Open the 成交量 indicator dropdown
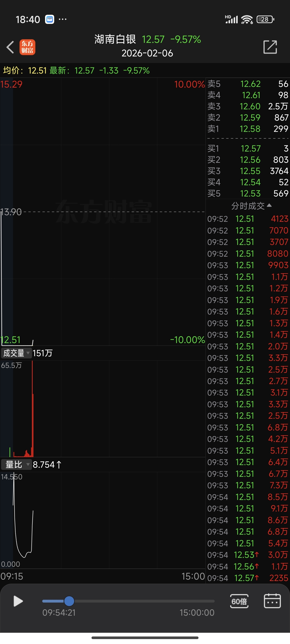The height and width of the screenshot is (644, 290). 16,353
